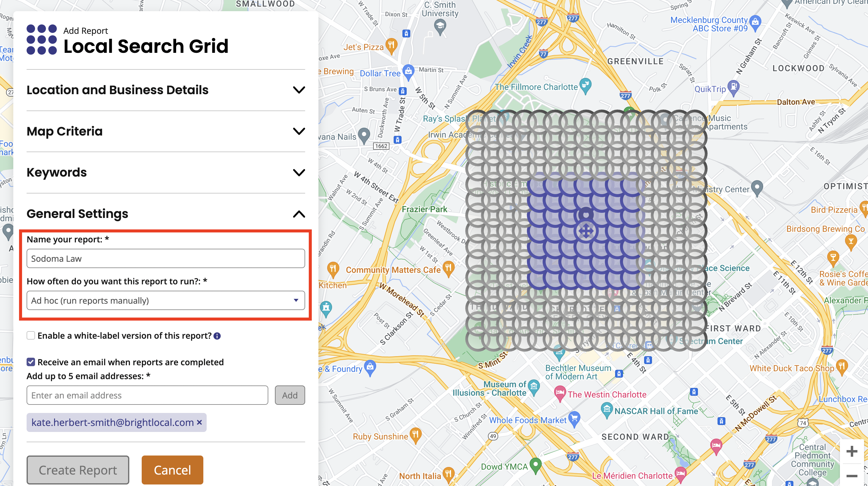Click the Ministry Center gray pin
The image size is (868, 486).
pos(757,188)
